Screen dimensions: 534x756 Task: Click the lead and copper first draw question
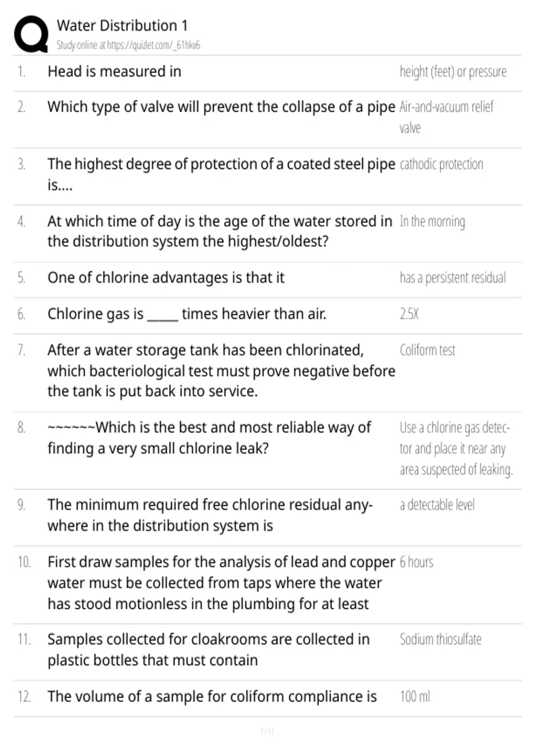click(x=221, y=583)
